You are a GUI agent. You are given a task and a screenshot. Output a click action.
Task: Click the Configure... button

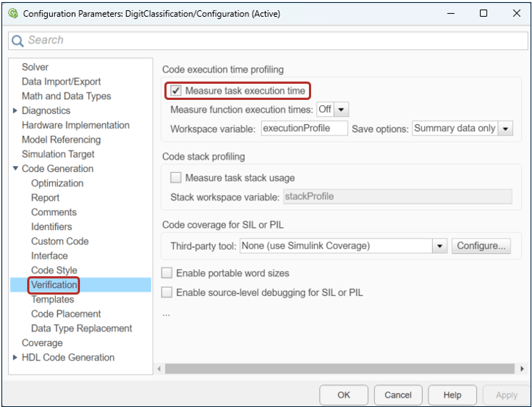click(481, 246)
